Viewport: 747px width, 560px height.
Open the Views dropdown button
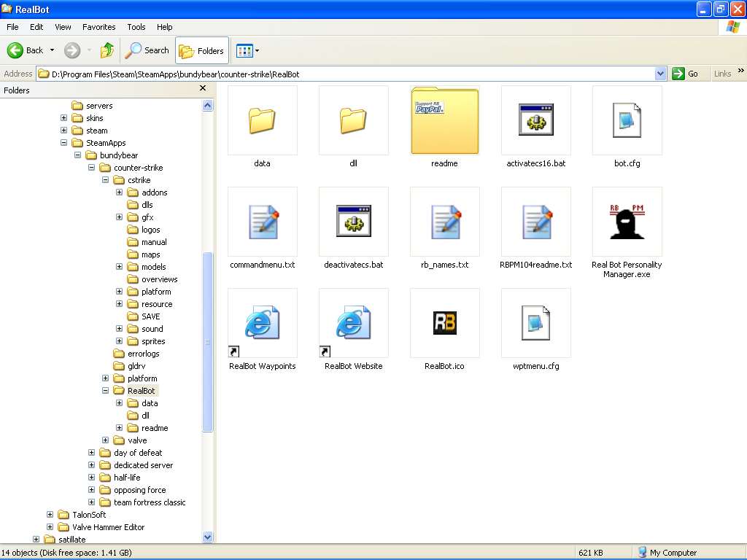pyautogui.click(x=248, y=50)
